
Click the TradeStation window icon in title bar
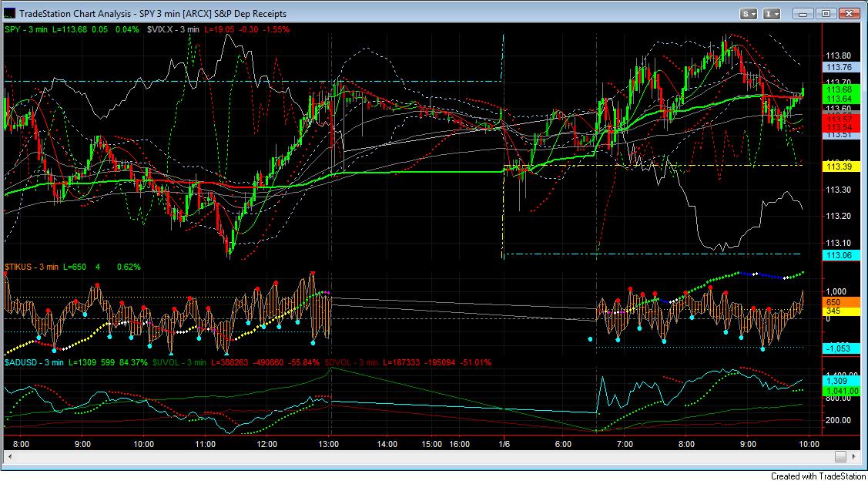[x=10, y=13]
